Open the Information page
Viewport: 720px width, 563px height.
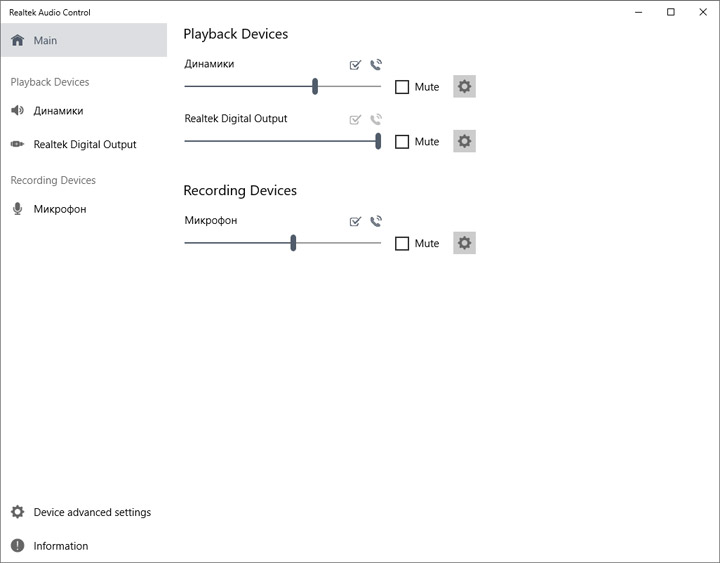click(x=60, y=546)
